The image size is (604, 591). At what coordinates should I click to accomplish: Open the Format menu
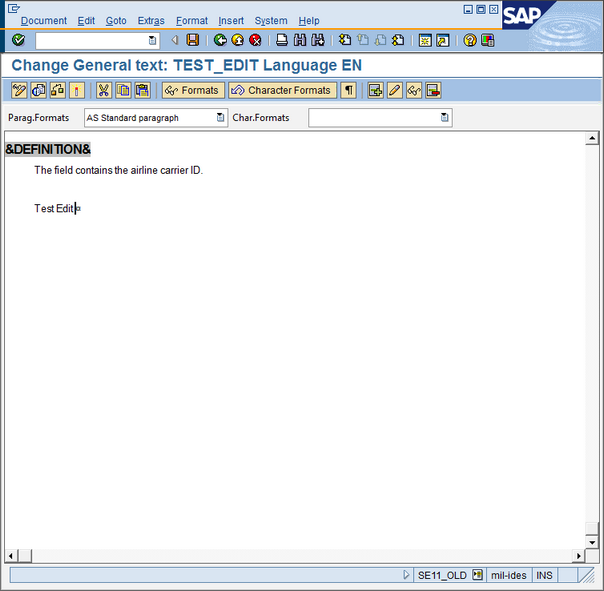(x=192, y=20)
